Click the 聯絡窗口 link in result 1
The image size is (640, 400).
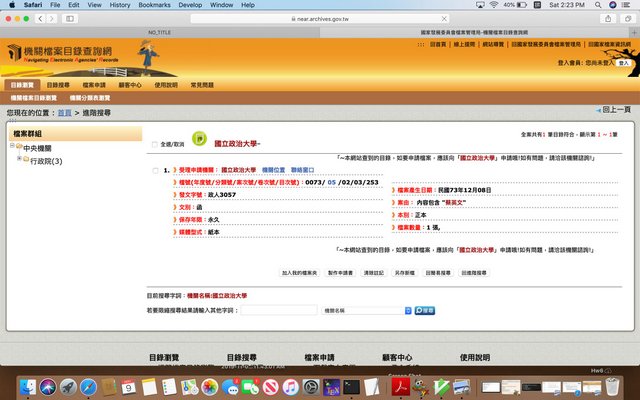(302, 170)
